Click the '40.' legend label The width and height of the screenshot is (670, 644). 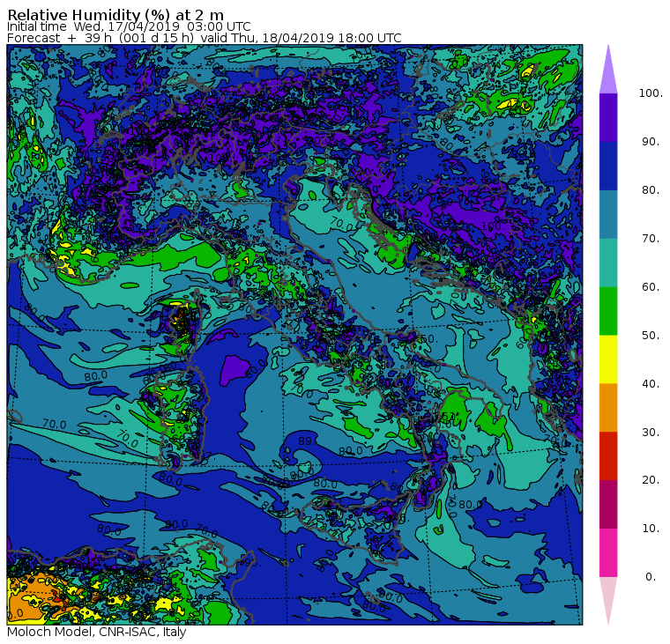(x=651, y=384)
